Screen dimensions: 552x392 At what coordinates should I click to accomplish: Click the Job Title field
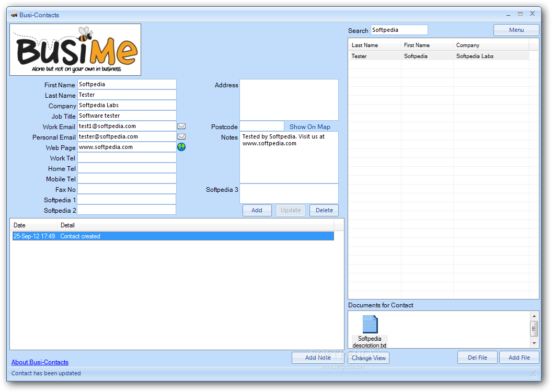[x=126, y=116]
